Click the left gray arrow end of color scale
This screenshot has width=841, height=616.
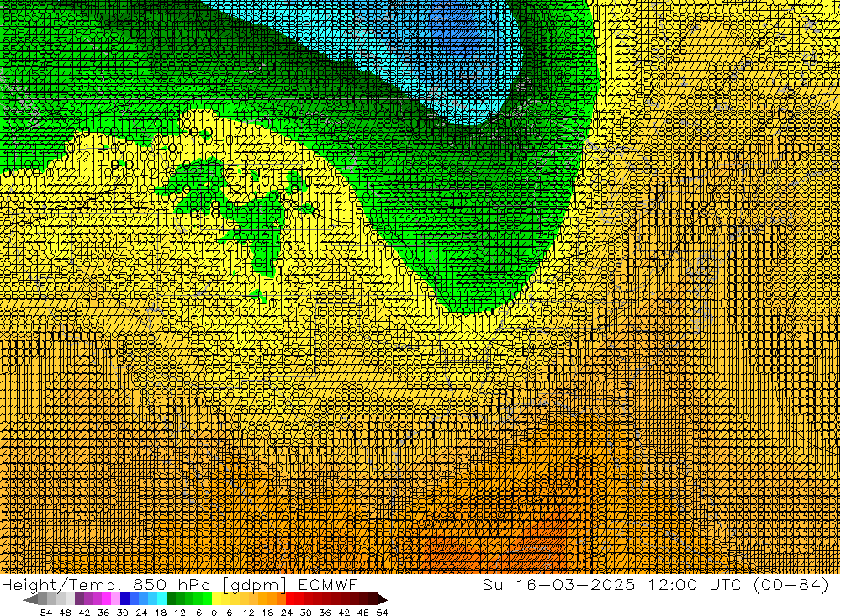click(30, 599)
